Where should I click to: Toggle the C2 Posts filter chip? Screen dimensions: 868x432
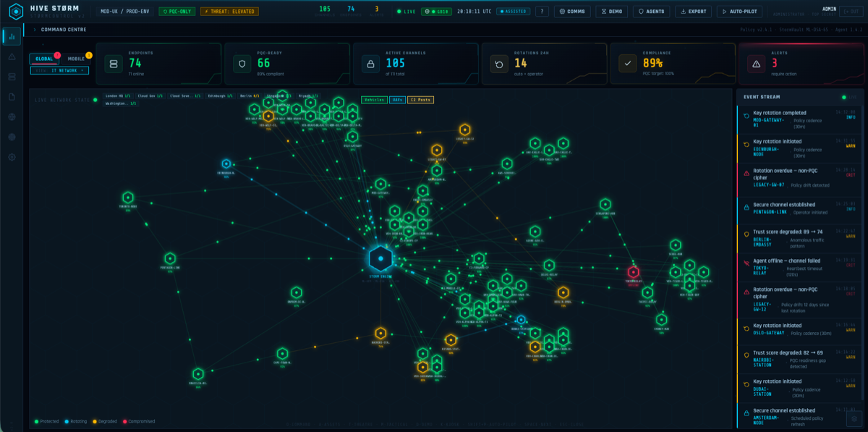point(419,100)
